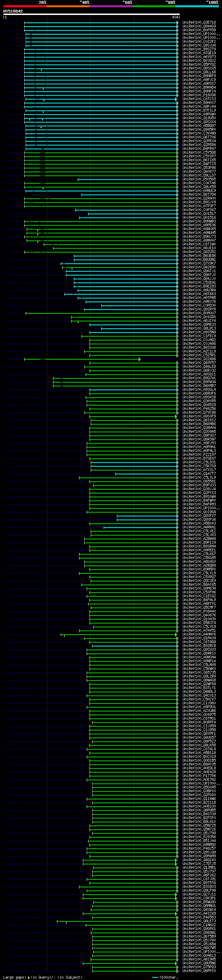Select hit label UniRef100_B9SZT9

(x=199, y=49)
